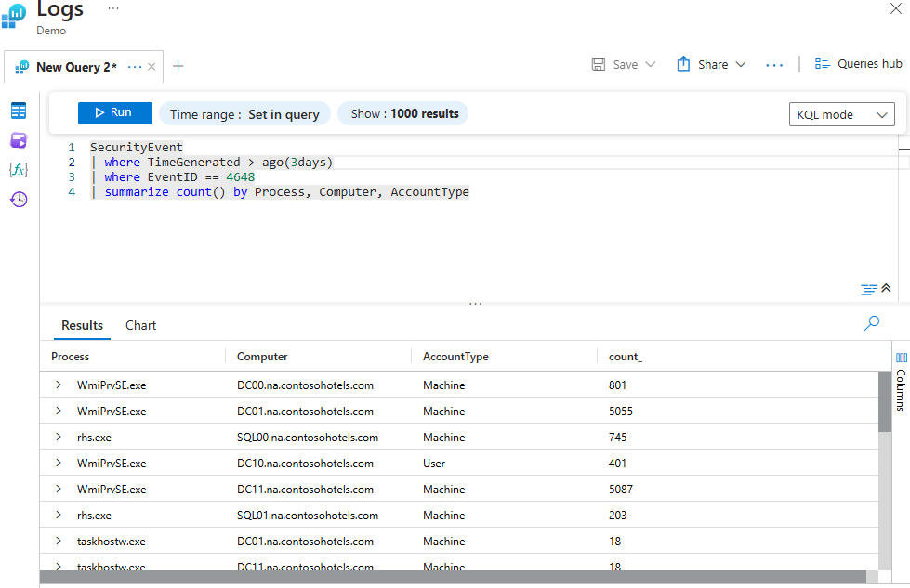The height and width of the screenshot is (588, 910).
Task: Open the Functions fx sidebar icon
Action: (19, 169)
